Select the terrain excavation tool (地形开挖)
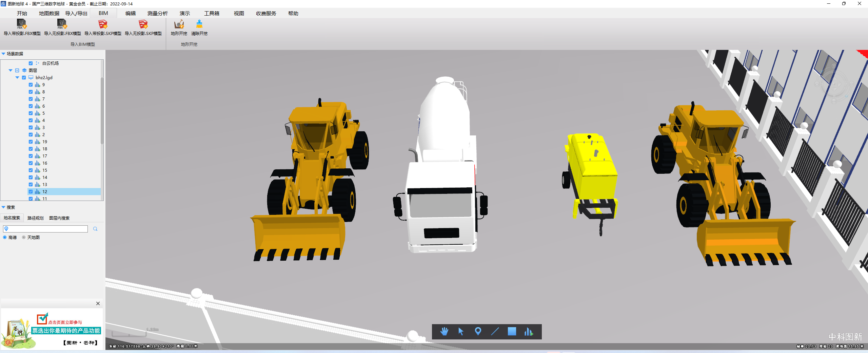Screen dimensions: 868x353 click(179, 24)
